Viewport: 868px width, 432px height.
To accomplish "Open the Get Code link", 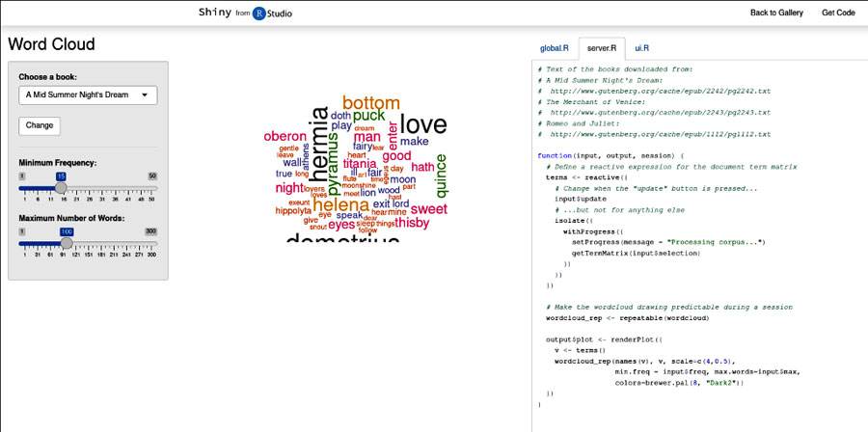I will point(838,13).
